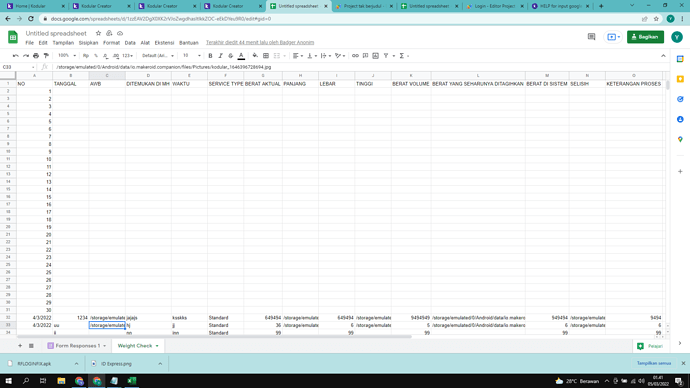Screen dimensions: 690x388
Task: Open downloaded ID Express.png file
Action: click(116, 364)
